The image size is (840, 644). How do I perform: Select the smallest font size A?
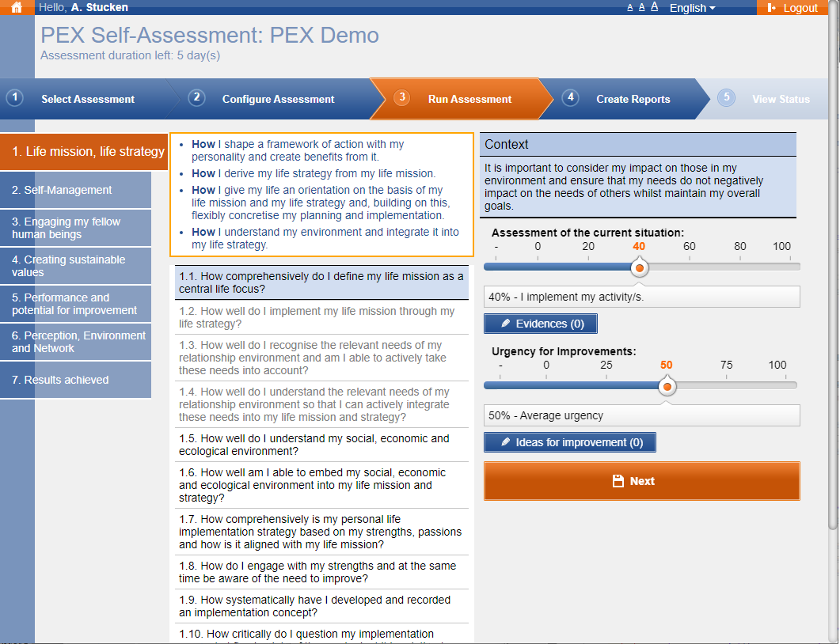click(x=630, y=8)
